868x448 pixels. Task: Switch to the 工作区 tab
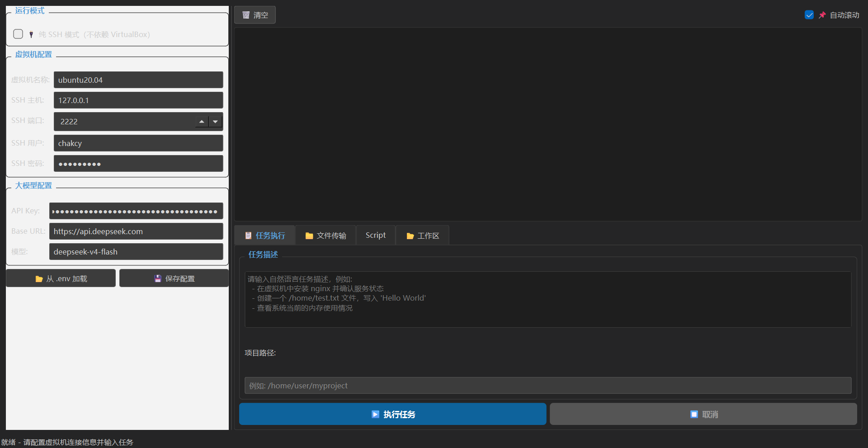coord(423,236)
